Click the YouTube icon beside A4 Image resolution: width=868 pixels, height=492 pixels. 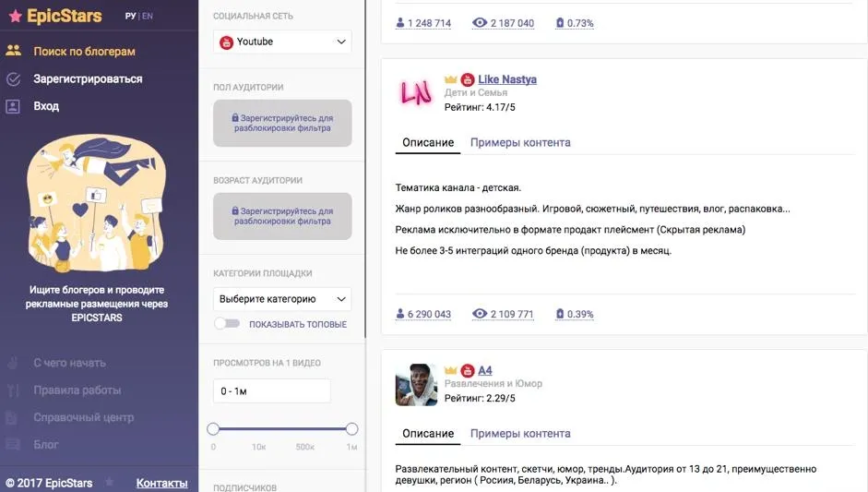[468, 371]
